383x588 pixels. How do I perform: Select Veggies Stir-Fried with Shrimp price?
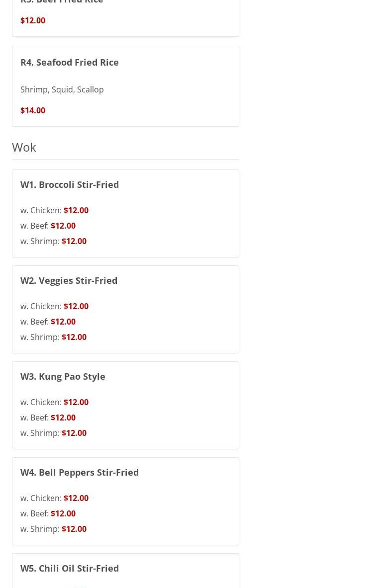[x=74, y=337]
